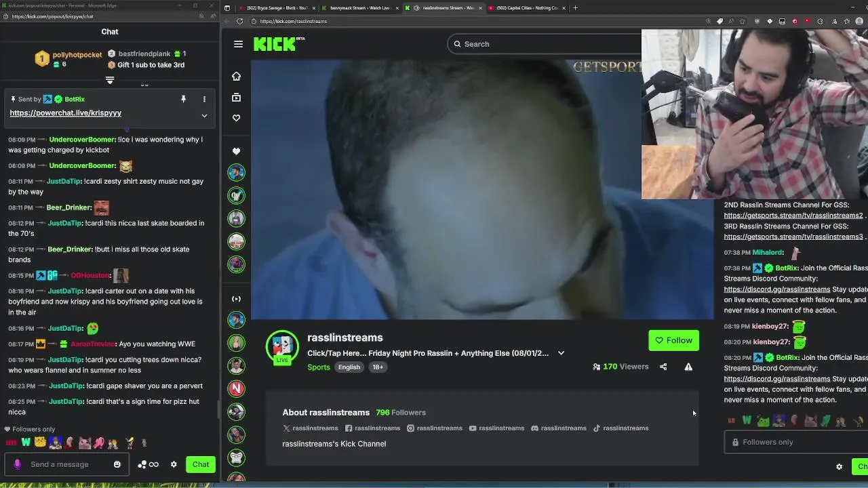The width and height of the screenshot is (868, 488).
Task: Click the purple microphone icon
Action: point(17,464)
